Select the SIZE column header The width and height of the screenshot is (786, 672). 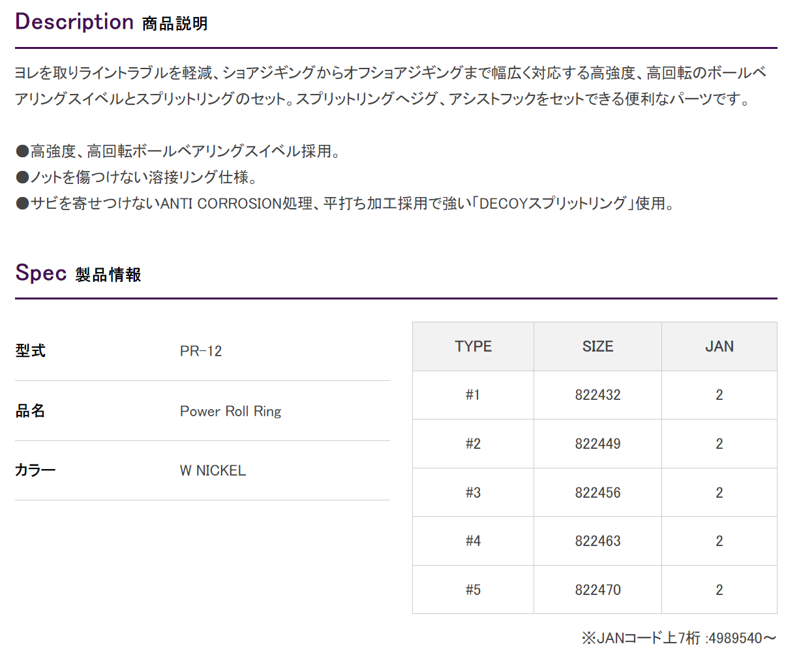(598, 346)
